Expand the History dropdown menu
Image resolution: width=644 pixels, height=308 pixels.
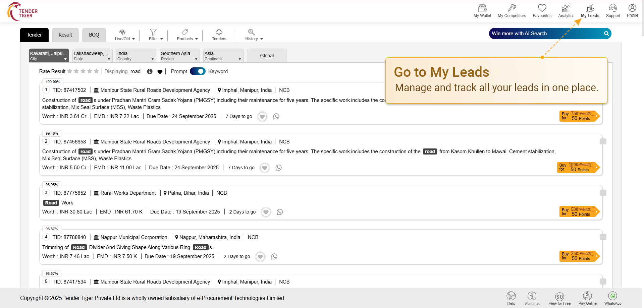click(x=254, y=35)
